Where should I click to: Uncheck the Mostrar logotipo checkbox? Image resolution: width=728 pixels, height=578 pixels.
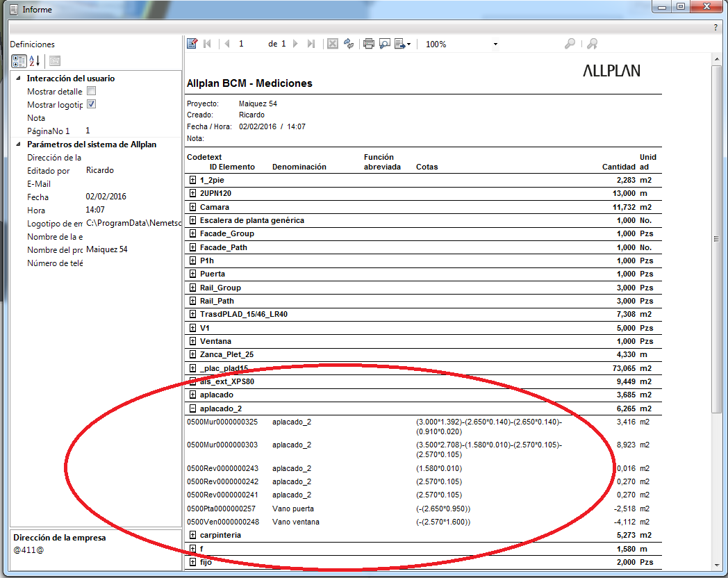[x=92, y=104]
